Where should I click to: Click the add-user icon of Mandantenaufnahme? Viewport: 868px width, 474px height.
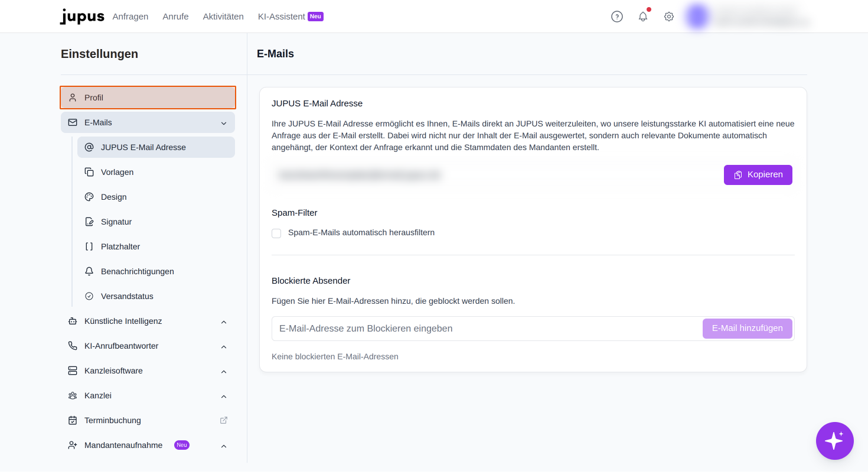(73, 445)
